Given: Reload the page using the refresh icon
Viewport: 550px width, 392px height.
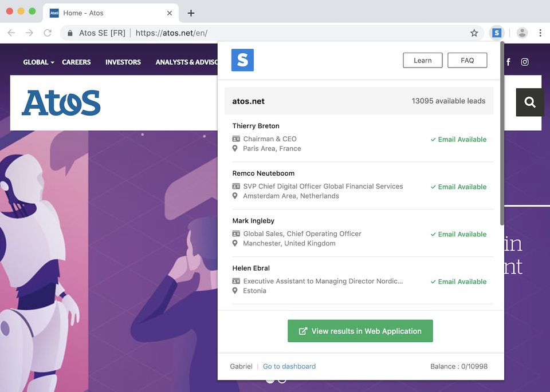Looking at the screenshot, I should click(48, 33).
